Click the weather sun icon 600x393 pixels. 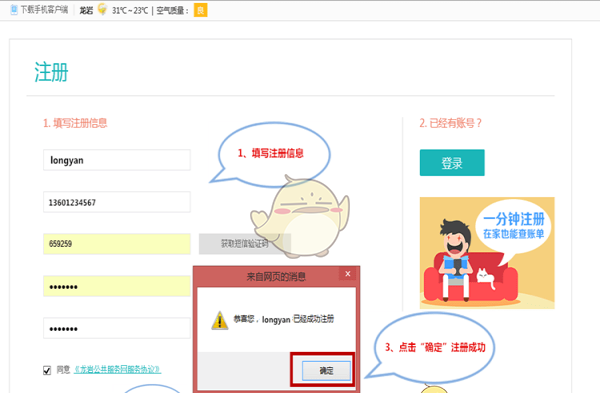coord(102,9)
